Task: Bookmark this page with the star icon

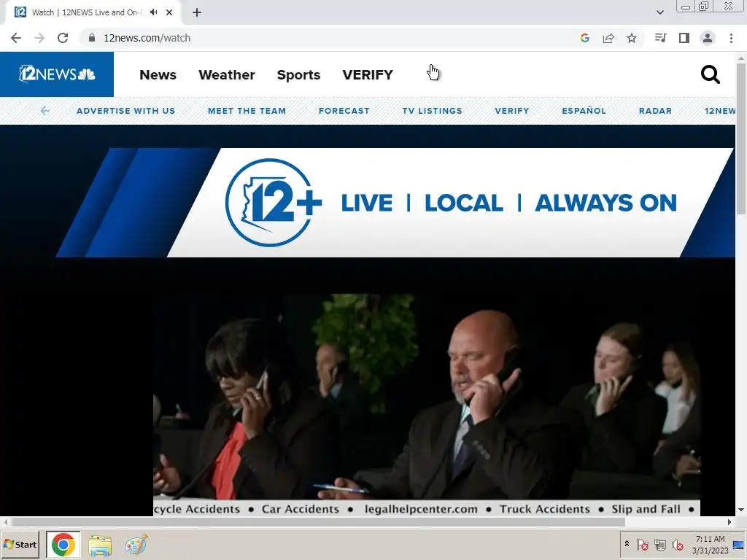Action: 632,38
